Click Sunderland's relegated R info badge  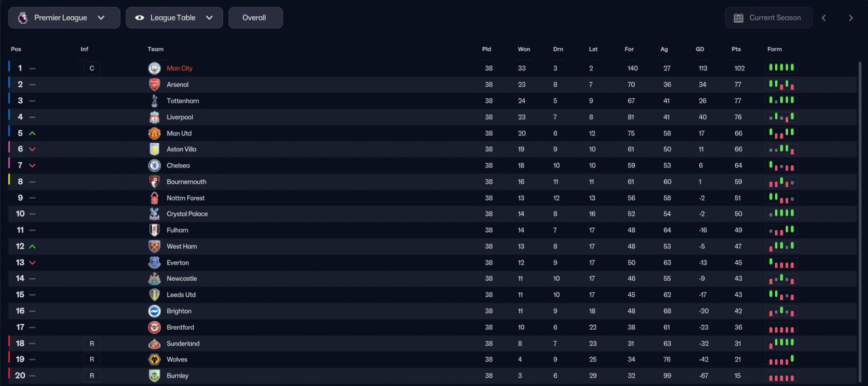(x=92, y=344)
